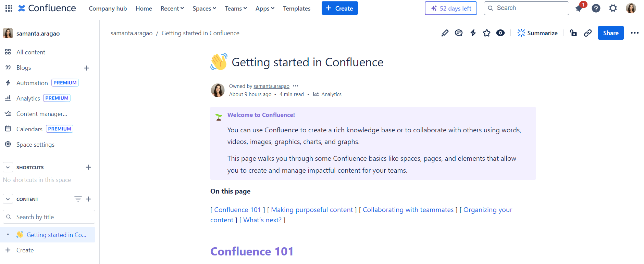The width and height of the screenshot is (644, 264).
Task: Click the Search by title field
Action: coord(49,217)
